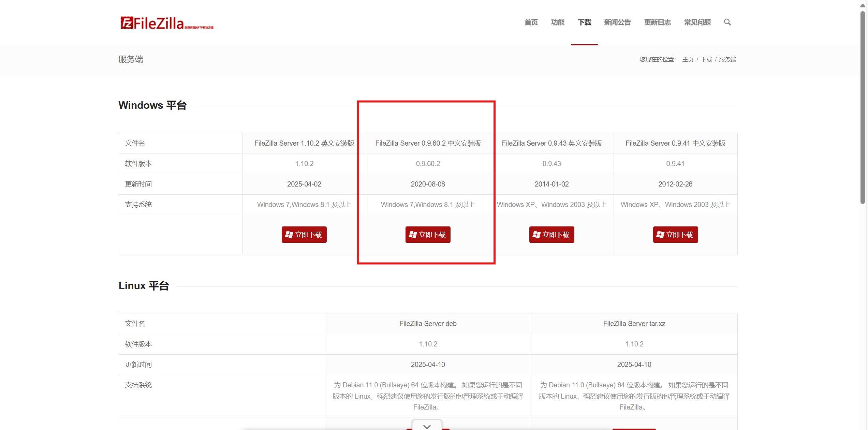
Task: Download FileZilla Server 0.9.60.2 Chinese installer
Action: tap(428, 235)
